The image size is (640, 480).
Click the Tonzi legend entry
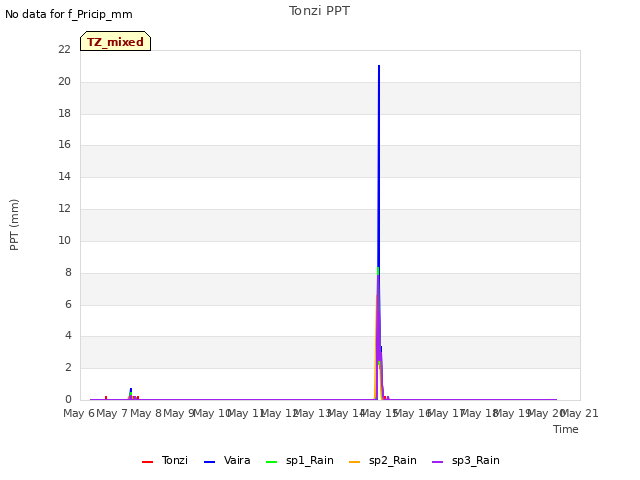click(x=165, y=461)
